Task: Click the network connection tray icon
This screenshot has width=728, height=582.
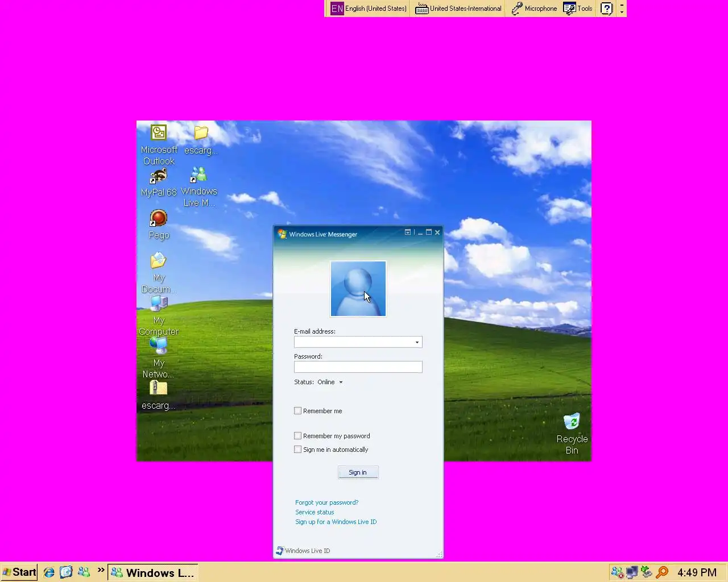Action: tap(632, 572)
